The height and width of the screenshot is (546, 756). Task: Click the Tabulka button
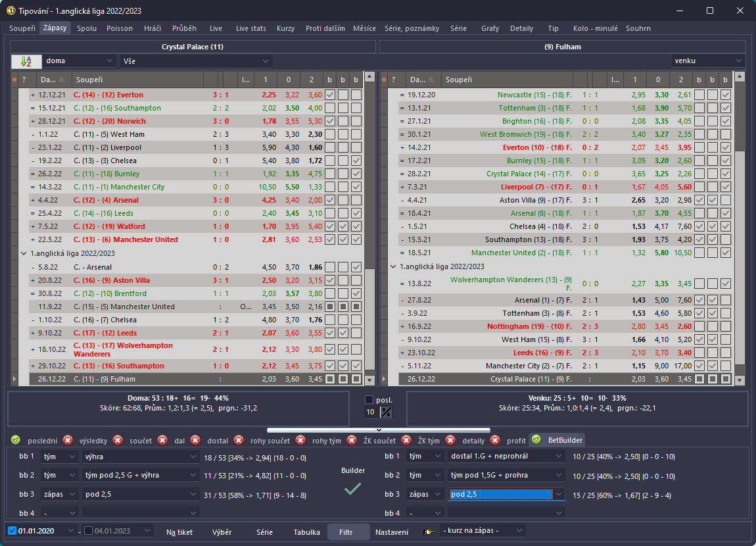[306, 532]
